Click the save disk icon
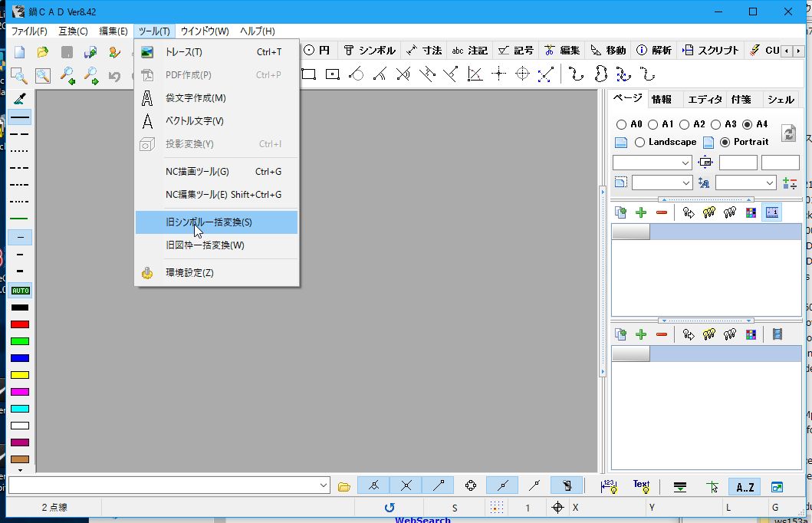This screenshot has height=523, width=812. (67, 52)
